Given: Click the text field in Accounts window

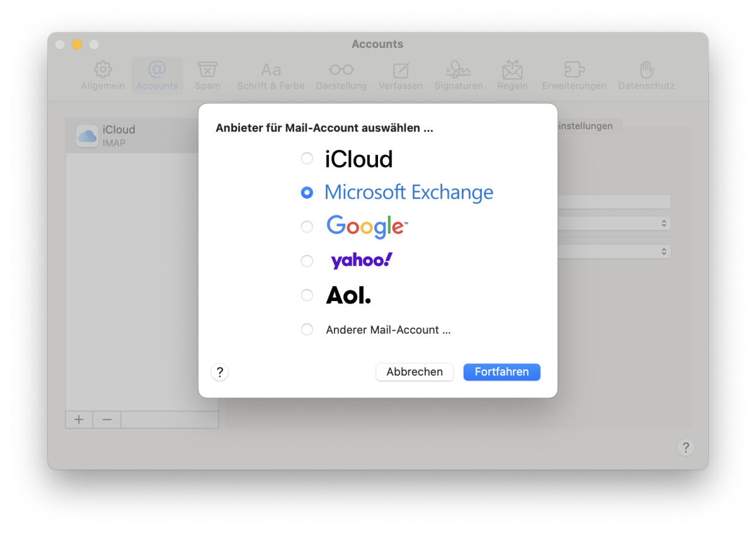Looking at the screenshot, I should click(614, 202).
